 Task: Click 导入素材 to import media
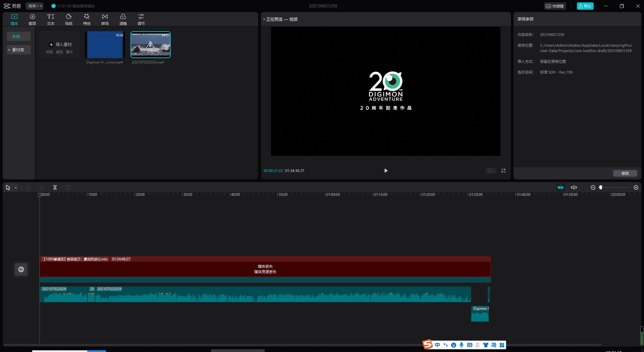pyautogui.click(x=59, y=45)
